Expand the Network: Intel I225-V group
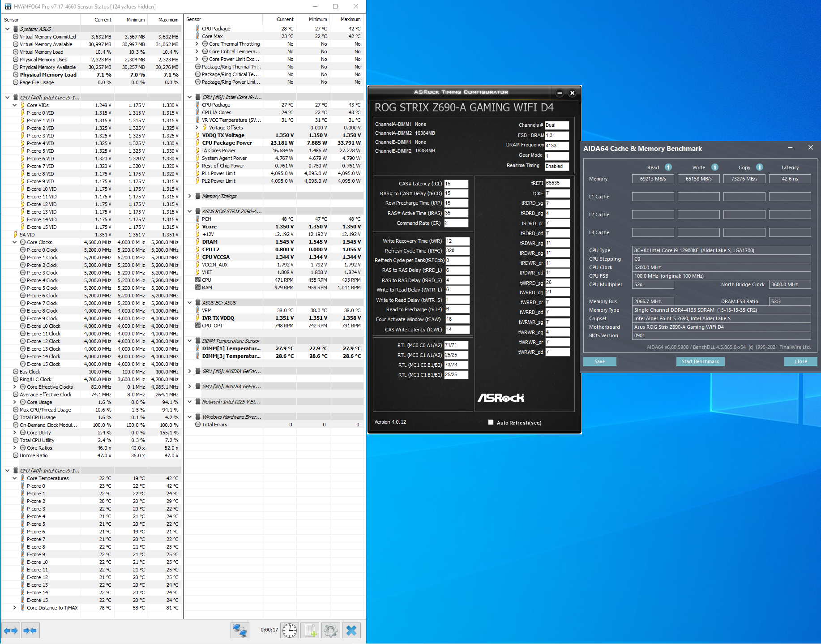This screenshot has height=644, width=821. (x=189, y=402)
